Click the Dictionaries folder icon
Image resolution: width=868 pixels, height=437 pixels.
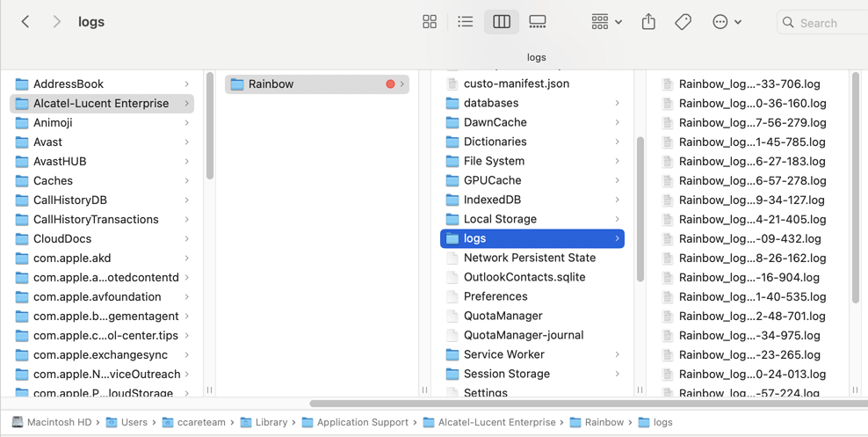pyautogui.click(x=452, y=142)
